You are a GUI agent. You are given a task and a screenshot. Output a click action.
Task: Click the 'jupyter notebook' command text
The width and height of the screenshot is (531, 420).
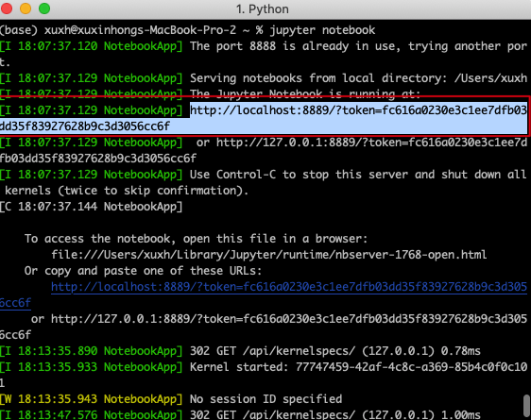click(322, 30)
